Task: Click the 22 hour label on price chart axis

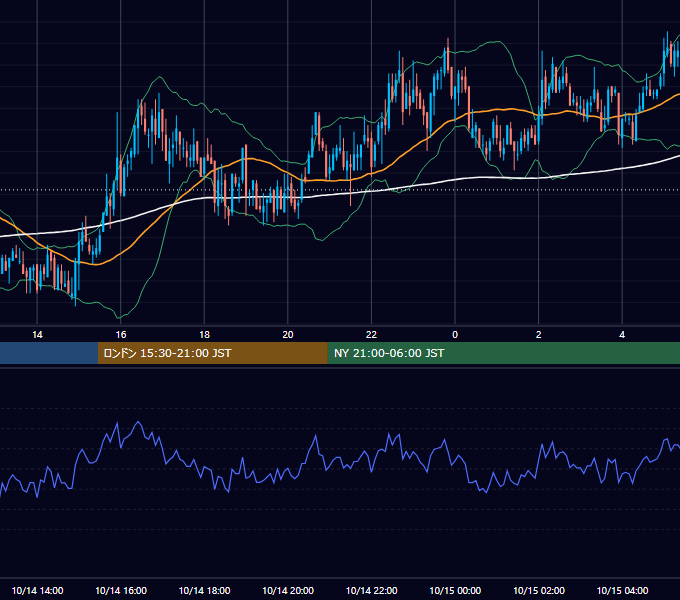Action: point(371,335)
